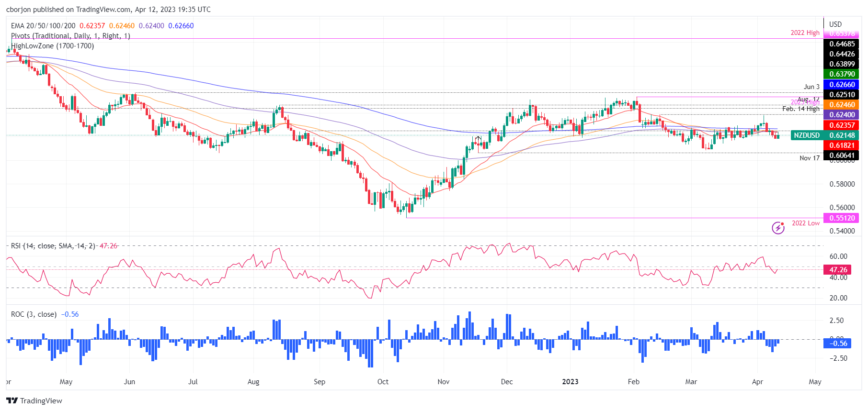Click the black 0.64685 price tag
This screenshot has height=411, width=868.
[841, 44]
